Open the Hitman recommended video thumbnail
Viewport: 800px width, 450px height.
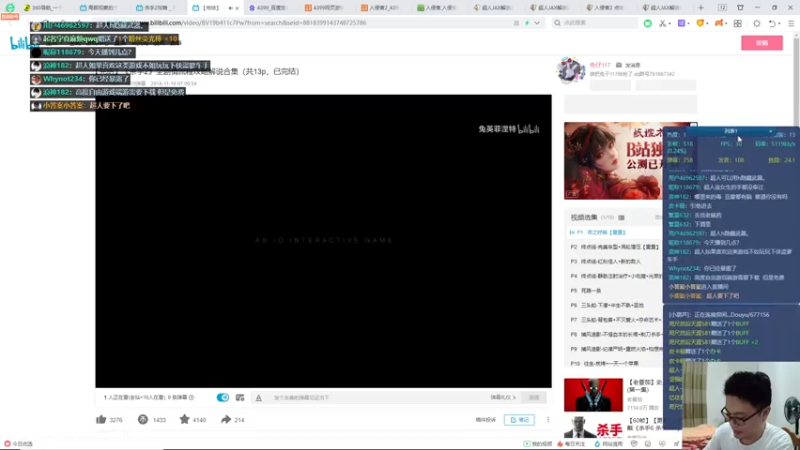pyautogui.click(x=593, y=394)
